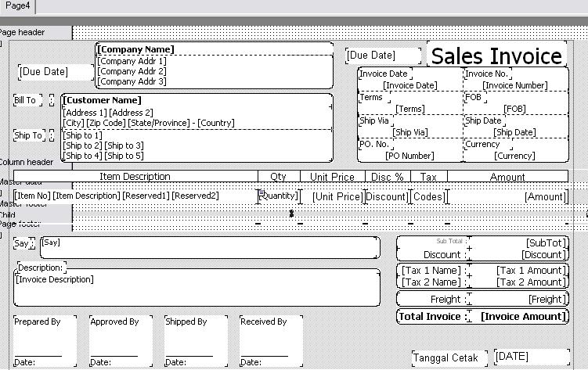Select the [Company Name] field
The height and width of the screenshot is (370, 588).
tap(135, 49)
